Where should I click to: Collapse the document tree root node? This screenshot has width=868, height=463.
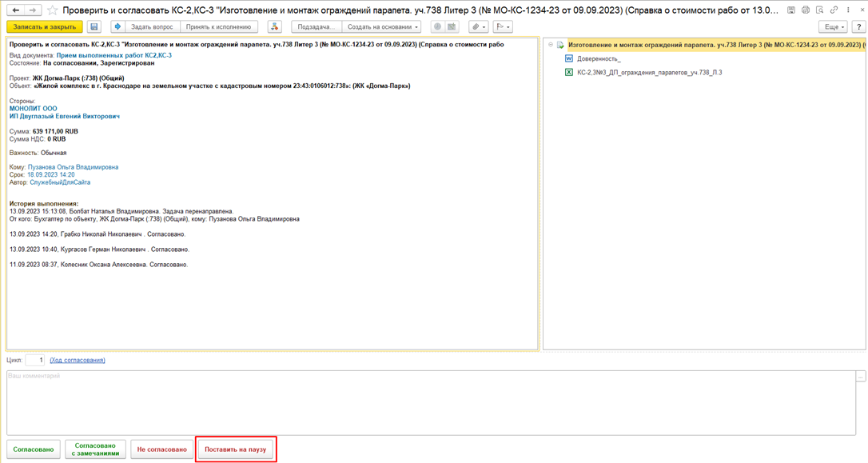click(x=551, y=45)
